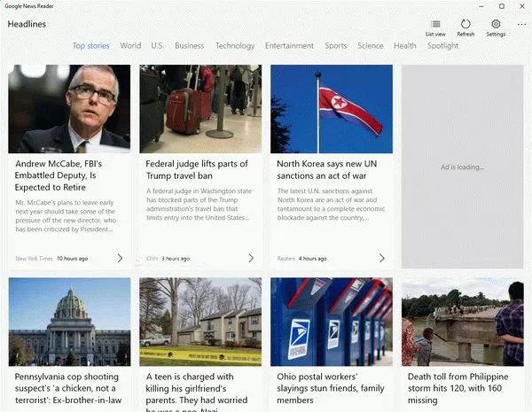Open the McCabe article arrow
Image resolution: width=532 pixels, height=412 pixels.
(x=120, y=258)
